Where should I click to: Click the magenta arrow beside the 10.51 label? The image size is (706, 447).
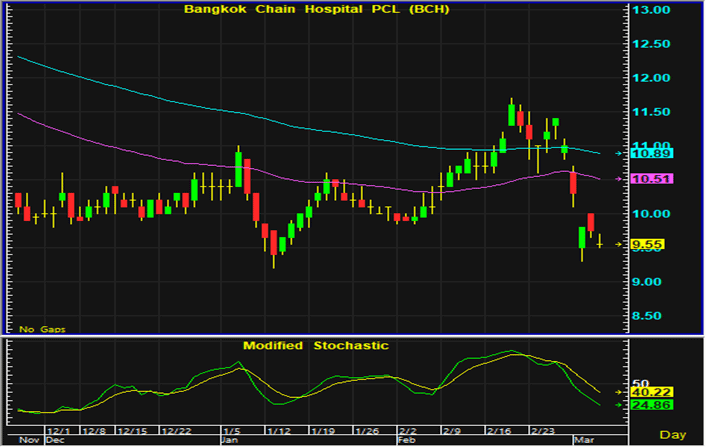[x=619, y=179]
